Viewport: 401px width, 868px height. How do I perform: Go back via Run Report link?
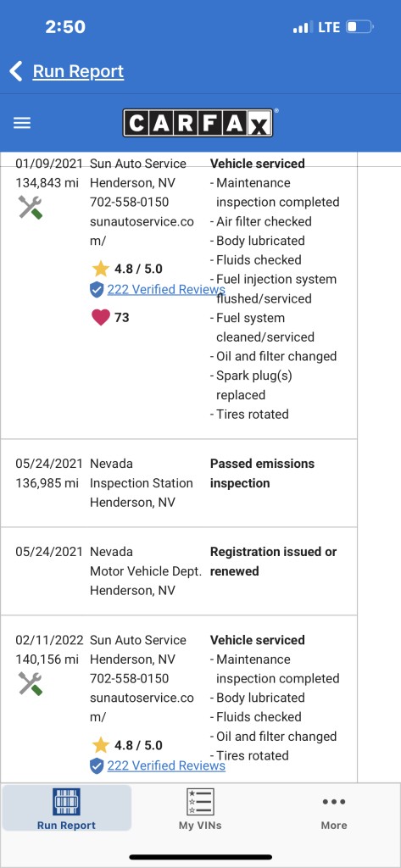click(x=78, y=71)
